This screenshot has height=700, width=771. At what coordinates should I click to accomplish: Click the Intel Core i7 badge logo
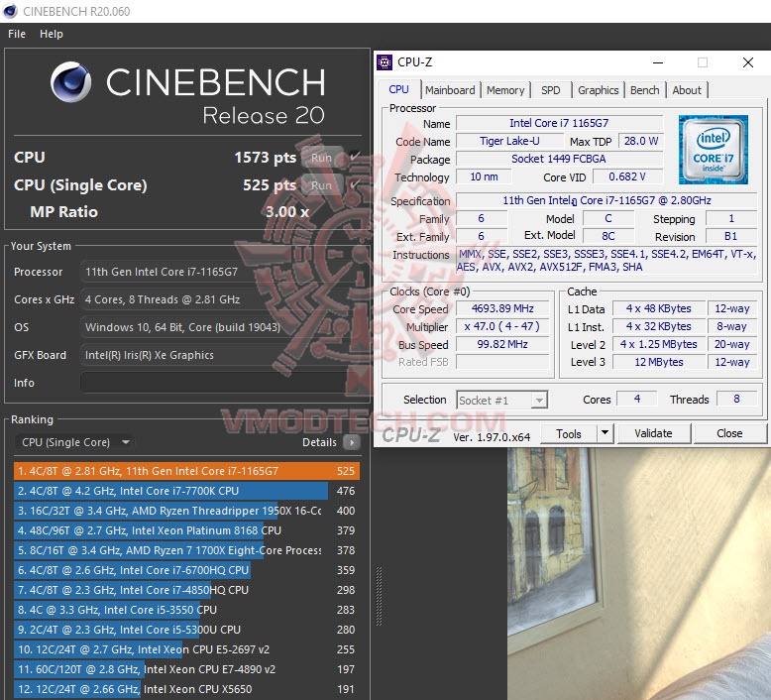pos(713,150)
